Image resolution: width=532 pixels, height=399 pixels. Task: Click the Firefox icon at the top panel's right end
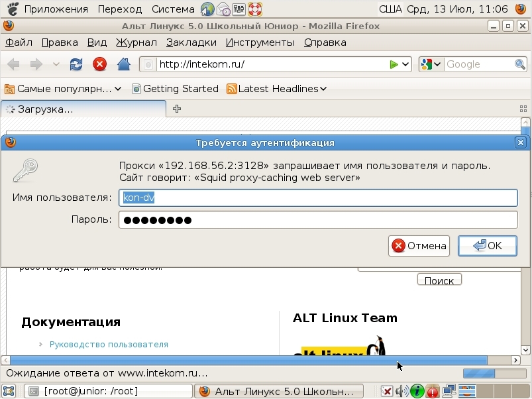coord(521,9)
